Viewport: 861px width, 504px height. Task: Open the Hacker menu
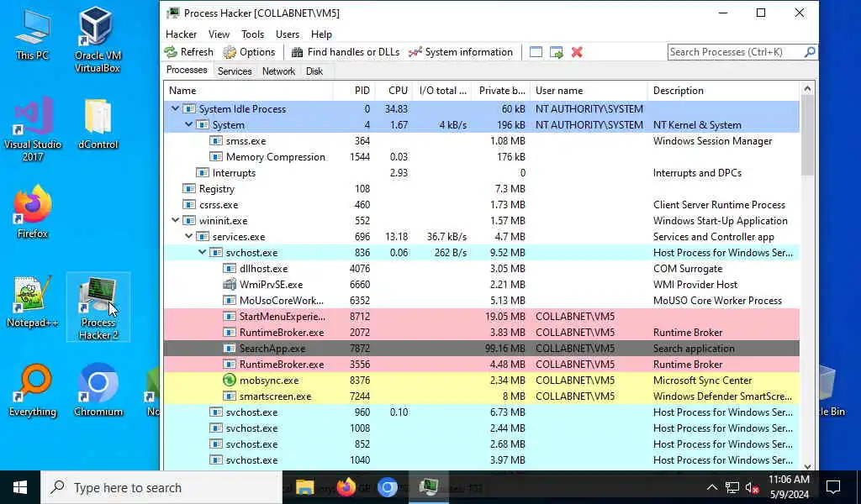click(182, 34)
